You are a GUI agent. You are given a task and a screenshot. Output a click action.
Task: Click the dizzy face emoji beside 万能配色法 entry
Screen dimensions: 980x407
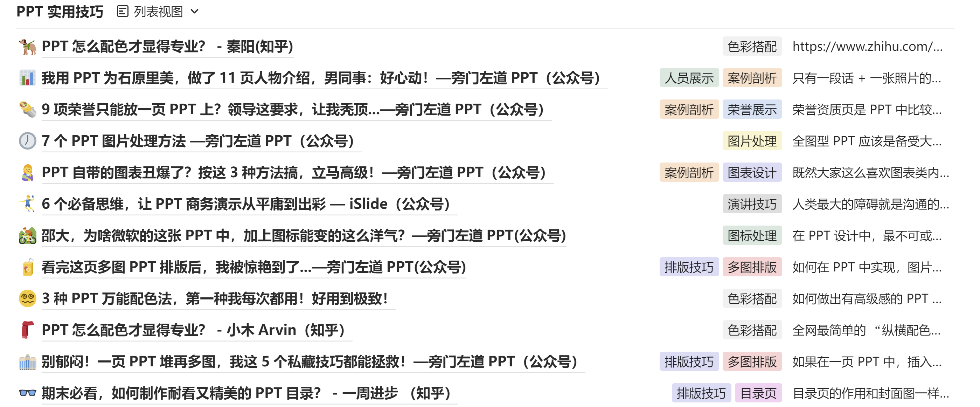point(27,298)
